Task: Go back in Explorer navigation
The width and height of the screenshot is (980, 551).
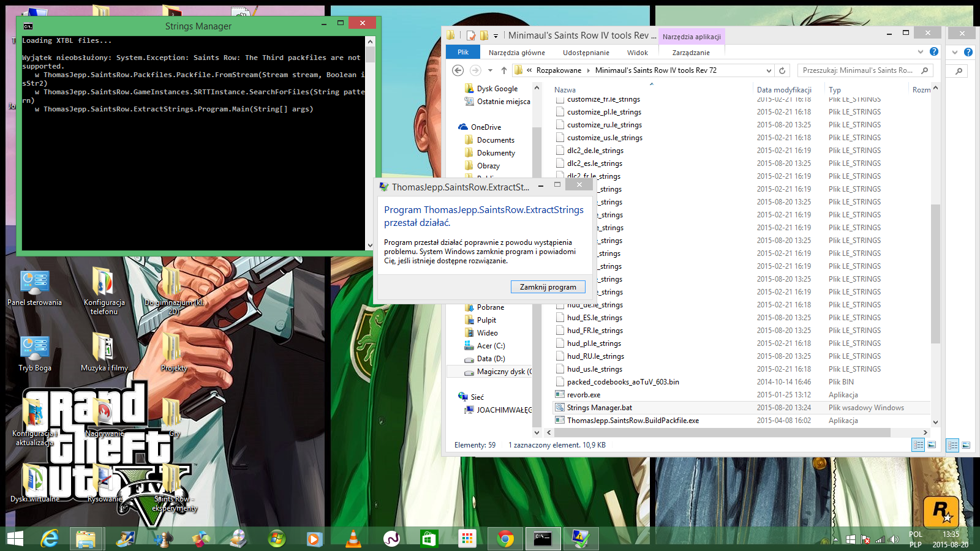Action: pos(458,70)
